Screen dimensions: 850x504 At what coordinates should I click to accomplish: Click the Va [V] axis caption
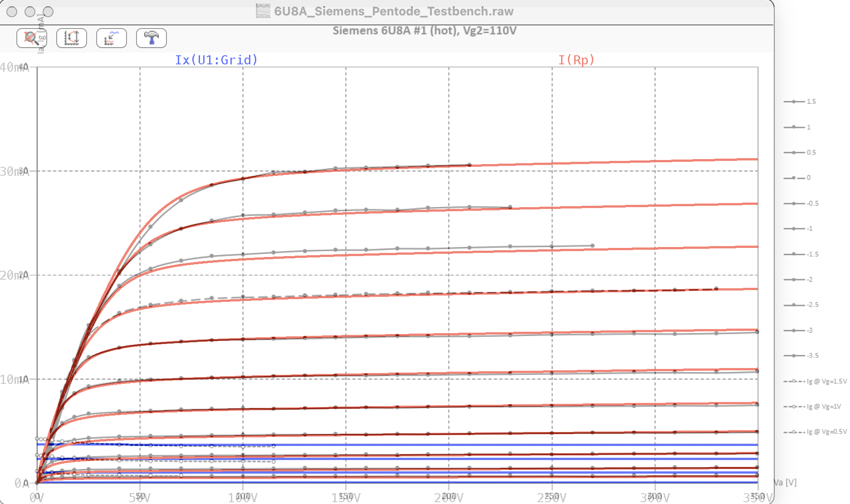coord(785,483)
